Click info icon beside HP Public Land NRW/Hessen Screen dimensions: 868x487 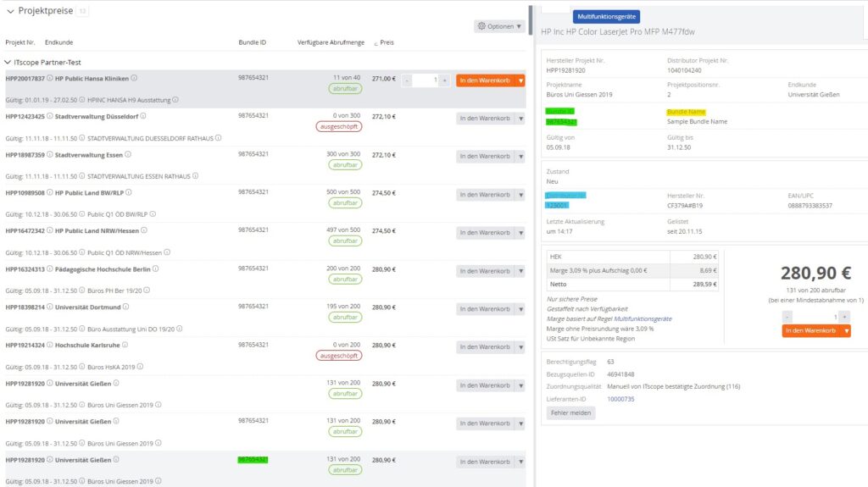pyautogui.click(x=144, y=230)
